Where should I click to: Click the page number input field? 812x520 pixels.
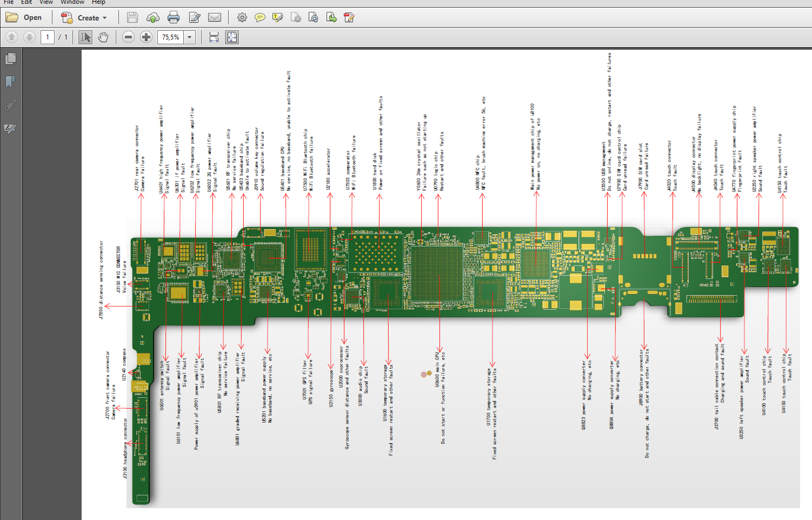48,37
